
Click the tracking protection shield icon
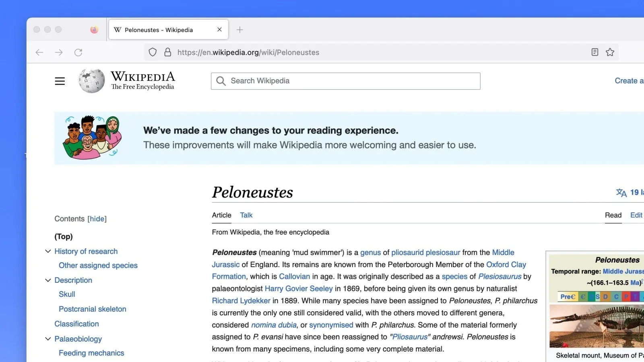point(153,52)
